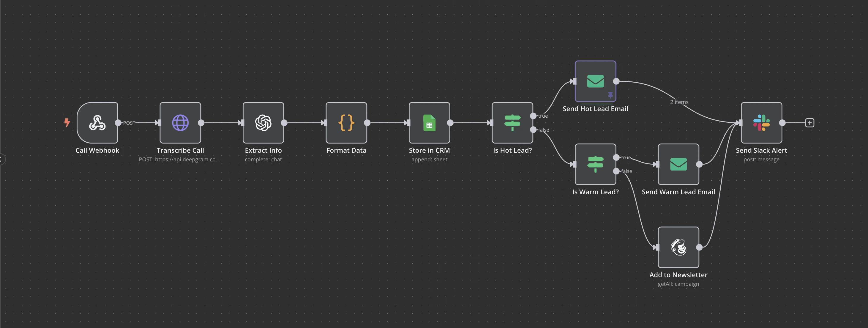868x328 pixels.
Task: Click the 'Call Webhook' node label
Action: point(97,150)
